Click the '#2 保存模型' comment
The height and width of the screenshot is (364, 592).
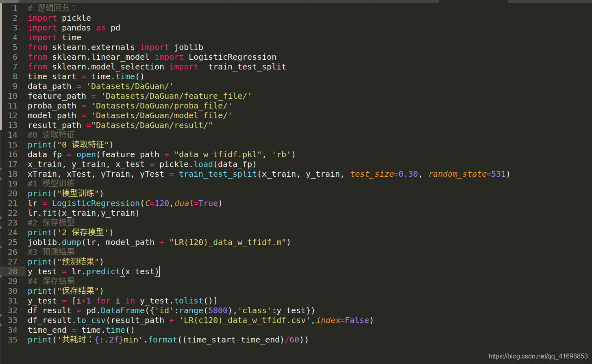click(51, 223)
